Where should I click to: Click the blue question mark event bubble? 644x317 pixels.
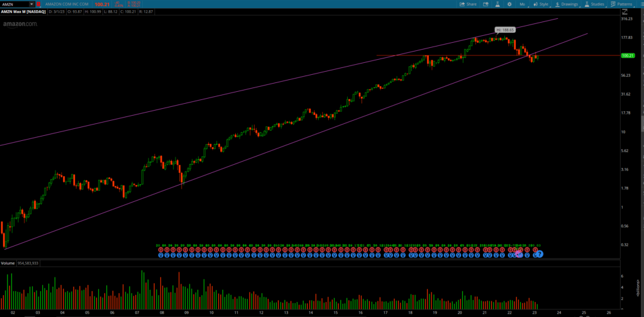540,253
